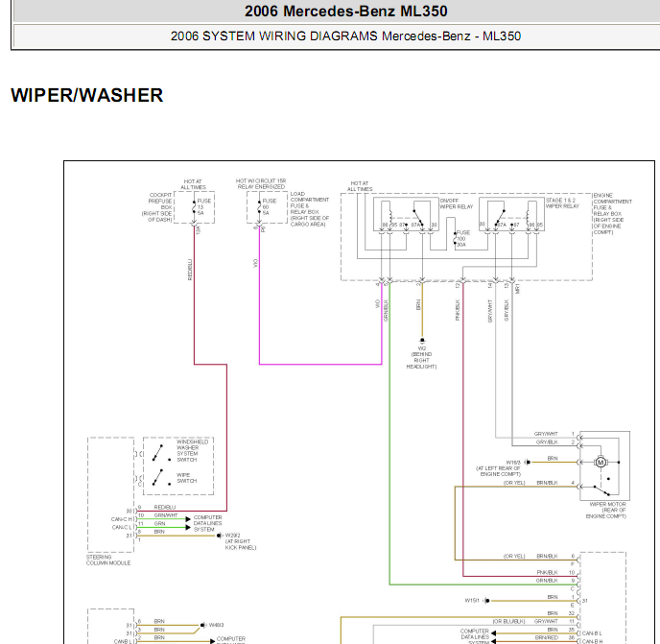The height and width of the screenshot is (644, 660).
Task: Select the "STAGE 1 & 2 WIPER RELAY" label
Action: (562, 203)
